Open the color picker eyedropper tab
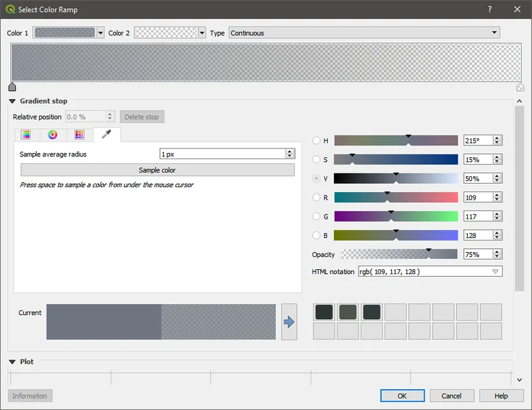Viewport: 532px width, 410px height. tap(107, 135)
